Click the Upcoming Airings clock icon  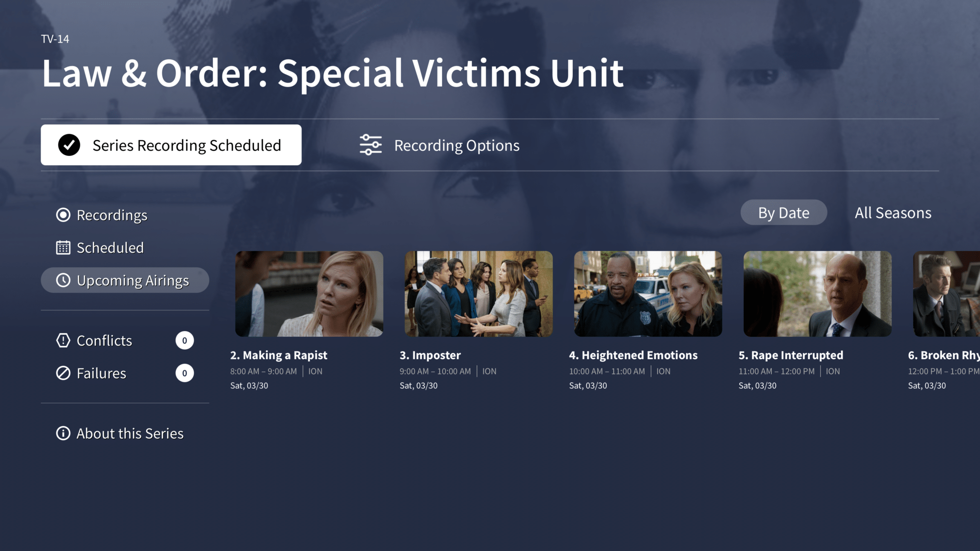pyautogui.click(x=63, y=280)
